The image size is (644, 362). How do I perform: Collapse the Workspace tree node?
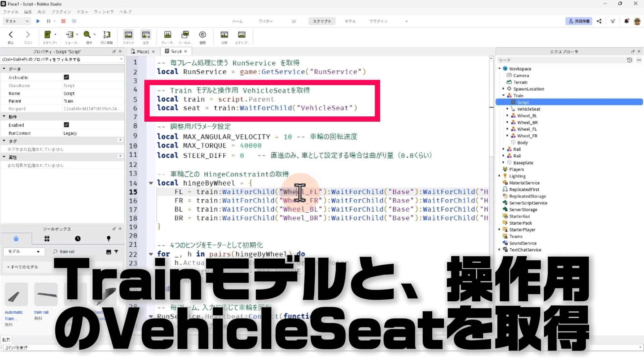point(499,69)
